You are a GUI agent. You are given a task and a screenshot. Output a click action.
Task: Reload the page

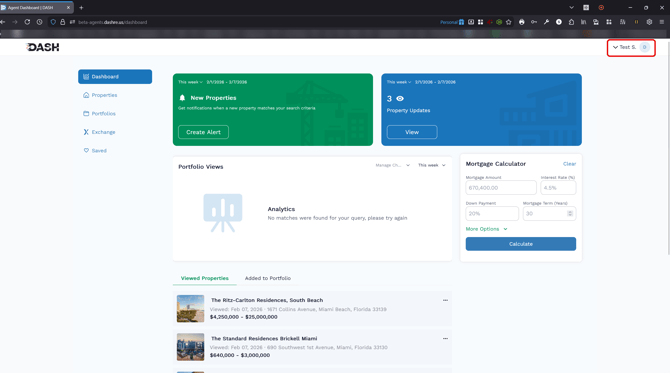(27, 22)
